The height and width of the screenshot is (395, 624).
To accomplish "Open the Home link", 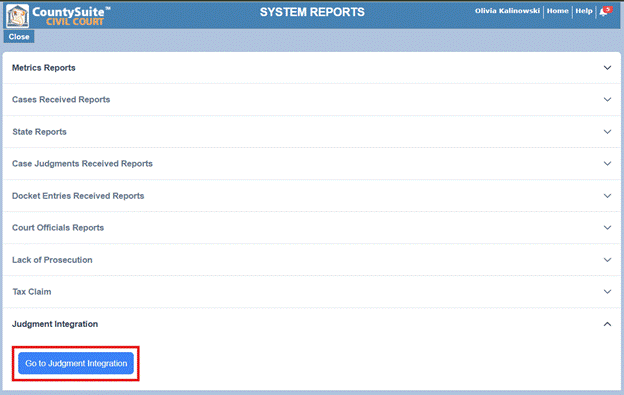I will click(x=558, y=11).
